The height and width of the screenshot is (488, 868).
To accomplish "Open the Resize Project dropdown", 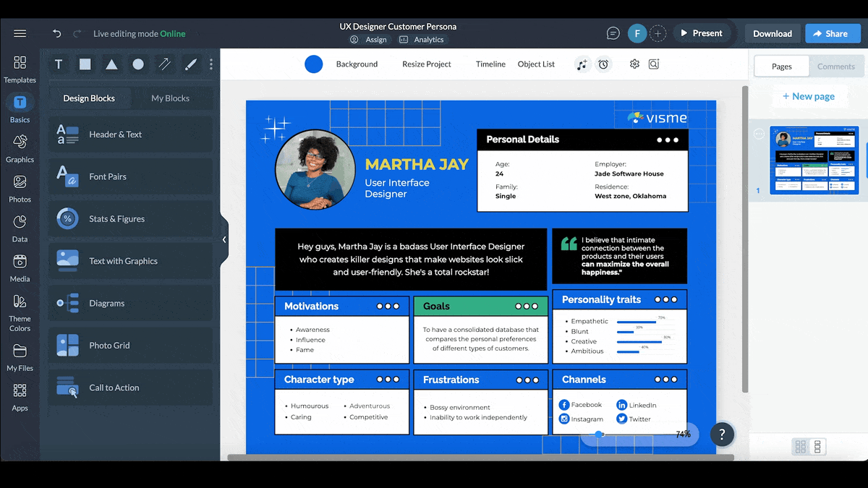I will coord(426,64).
